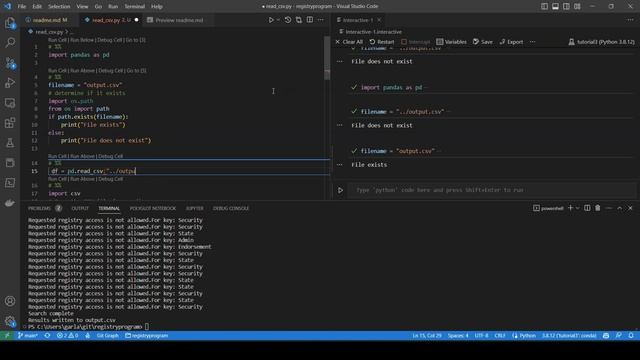Save the interactive window
Viewport: 640px width, 360px height.
tap(483, 42)
